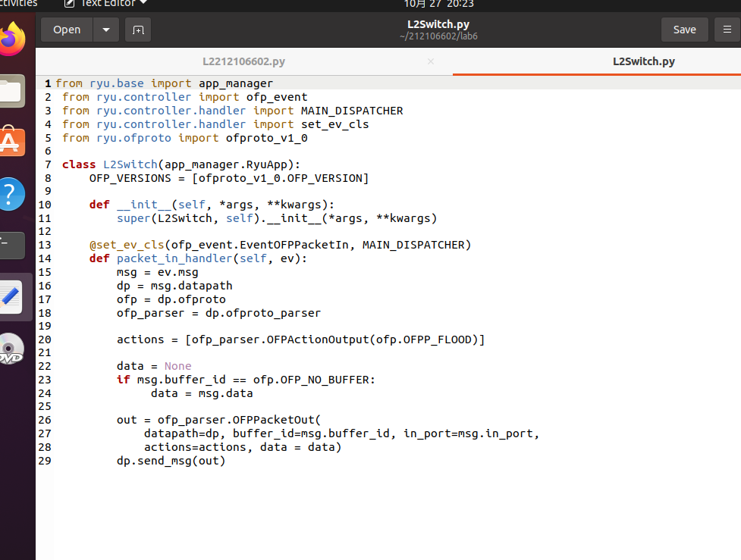
Task: Click 'MAIN_DISPATCHER' on line 3
Action: point(352,111)
